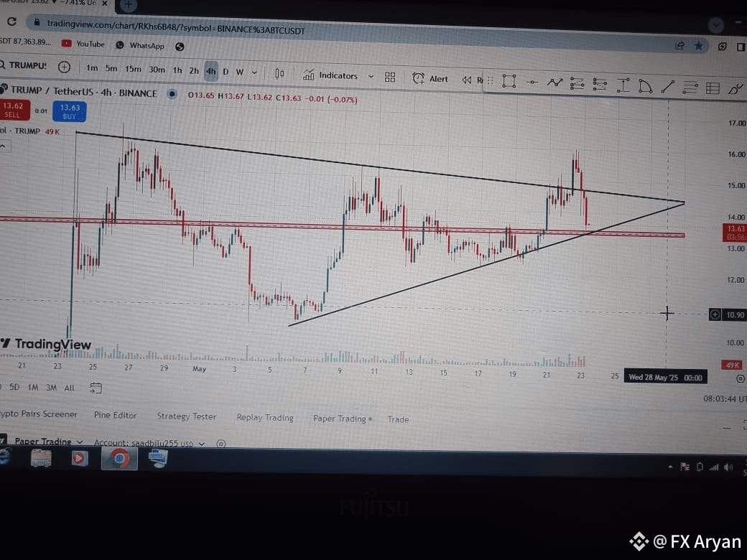Select the 1h timeframe
This screenshot has width=747, height=560.
coord(177,70)
